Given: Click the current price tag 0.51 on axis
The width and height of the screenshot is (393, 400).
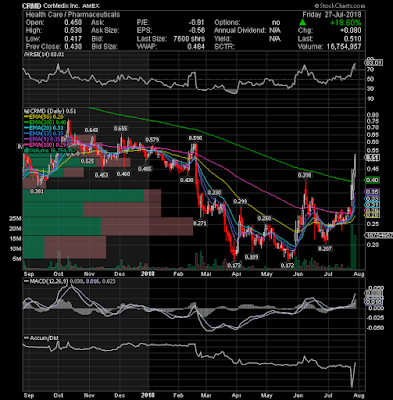Looking at the screenshot, I should click(373, 157).
